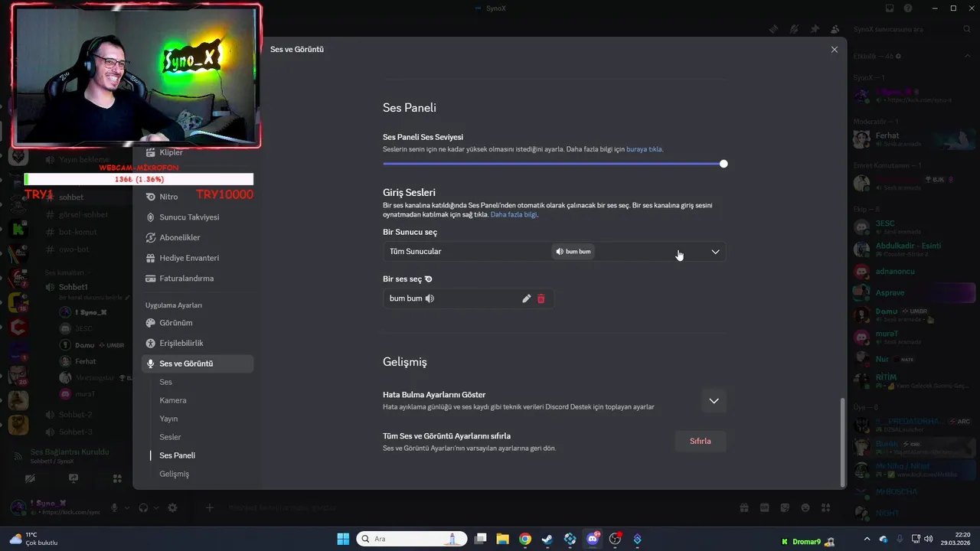Click the Sıfırla reset button
This screenshot has width=980, height=551.
[701, 442]
